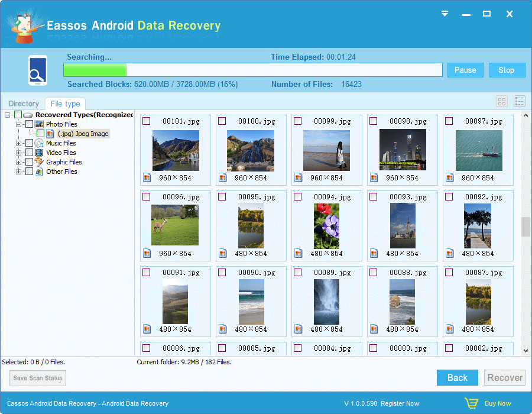The width and height of the screenshot is (532, 414).
Task: Tick the checkbox for 00094.jpg
Action: pyautogui.click(x=298, y=197)
